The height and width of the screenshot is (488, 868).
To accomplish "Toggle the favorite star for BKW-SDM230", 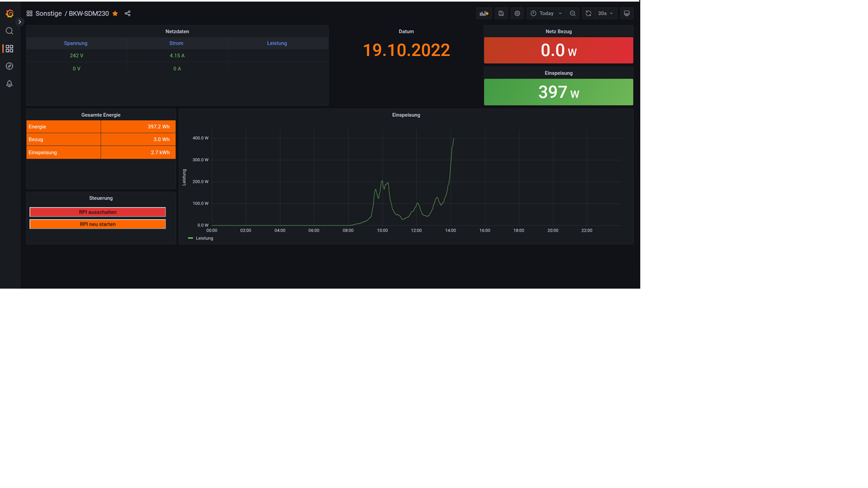I will (x=115, y=14).
